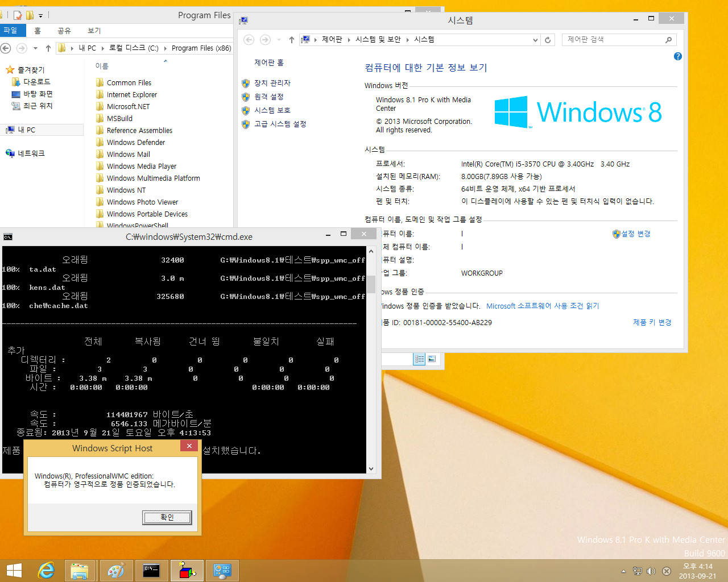The image size is (728, 582).
Task: Select Internet Explorer folder
Action: 131,95
